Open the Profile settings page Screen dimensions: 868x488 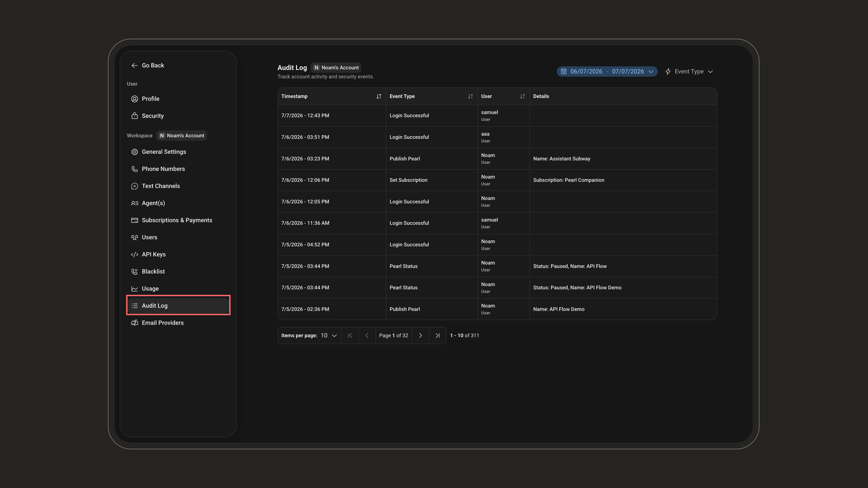tap(178, 99)
